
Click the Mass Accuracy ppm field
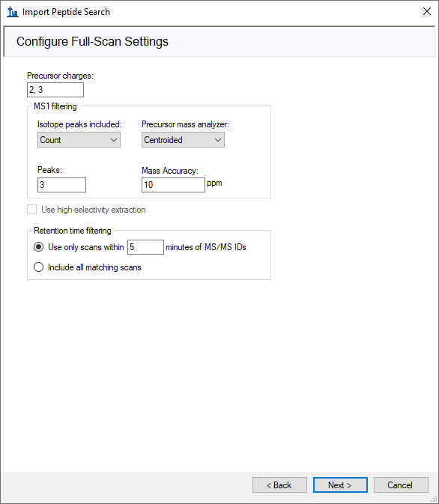coord(173,185)
